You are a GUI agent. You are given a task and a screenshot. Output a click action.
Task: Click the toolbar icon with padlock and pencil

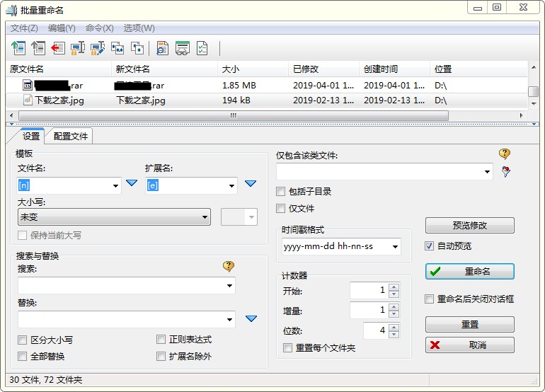point(98,48)
